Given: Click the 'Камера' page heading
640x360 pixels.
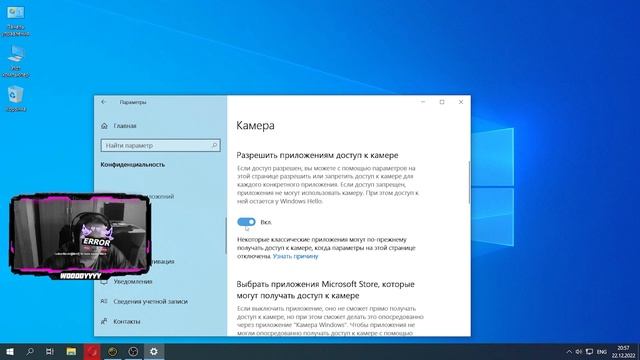Looking at the screenshot, I should (255, 125).
